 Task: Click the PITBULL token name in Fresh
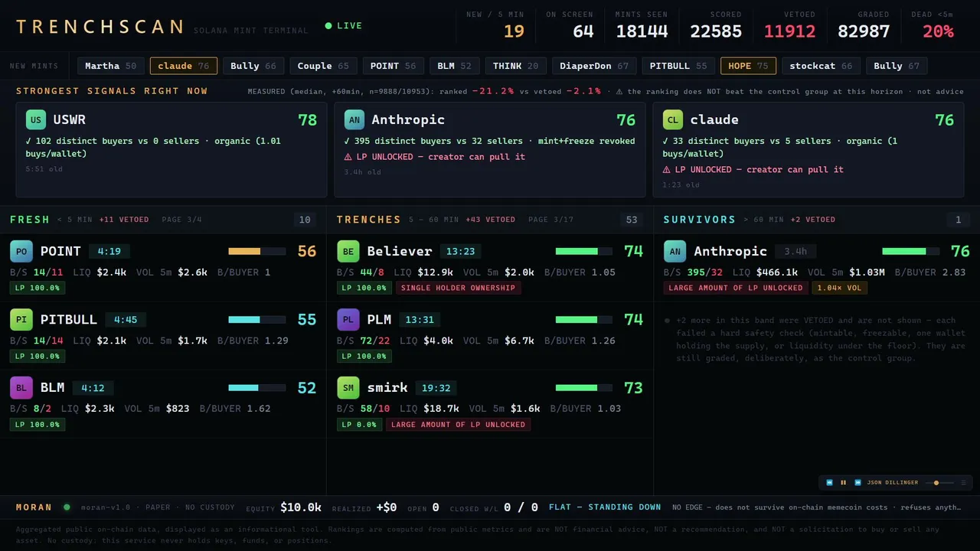[69, 319]
